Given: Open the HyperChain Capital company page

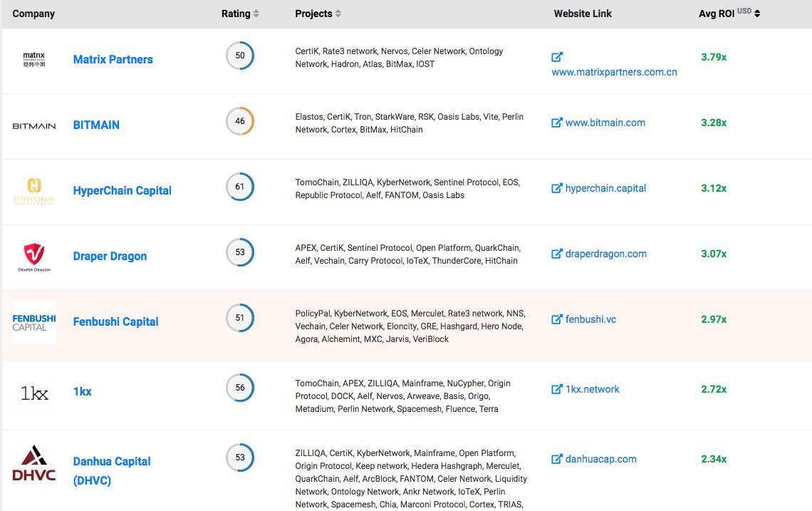Looking at the screenshot, I should (123, 191).
